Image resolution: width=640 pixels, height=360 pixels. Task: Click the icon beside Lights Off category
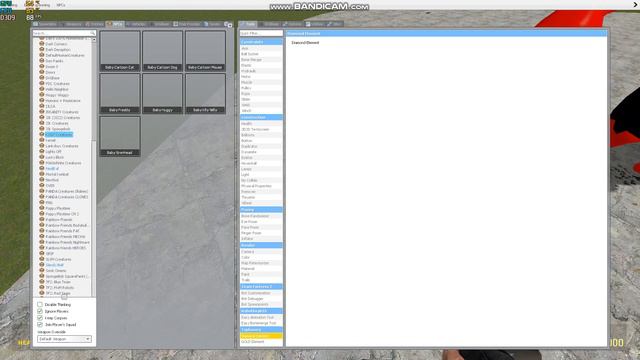coord(42,151)
